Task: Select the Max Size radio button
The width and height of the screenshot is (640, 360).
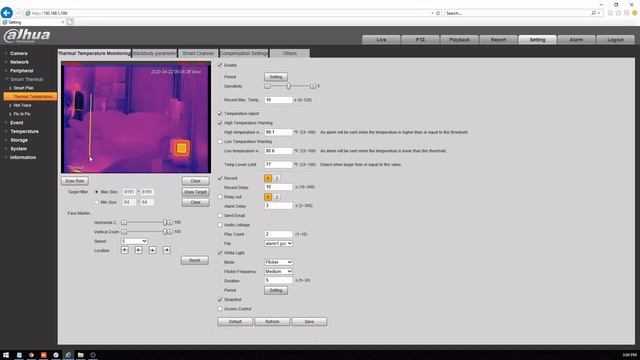Action: coord(97,192)
